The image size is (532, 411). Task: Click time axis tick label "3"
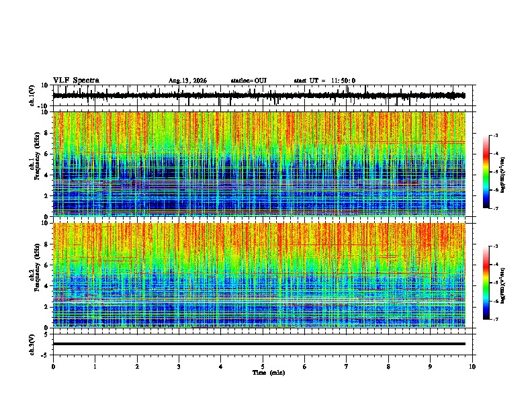click(179, 367)
